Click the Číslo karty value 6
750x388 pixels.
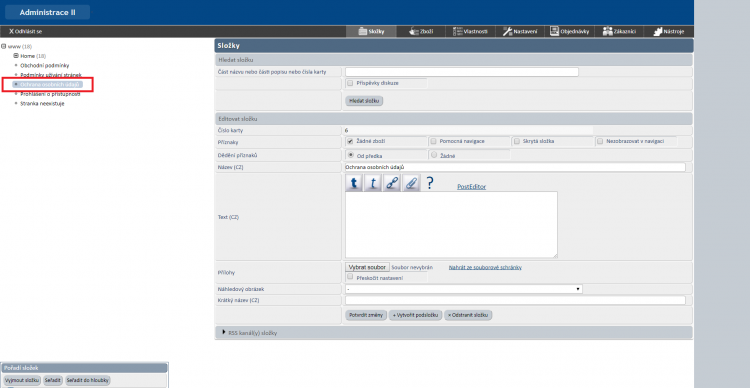(x=346, y=130)
